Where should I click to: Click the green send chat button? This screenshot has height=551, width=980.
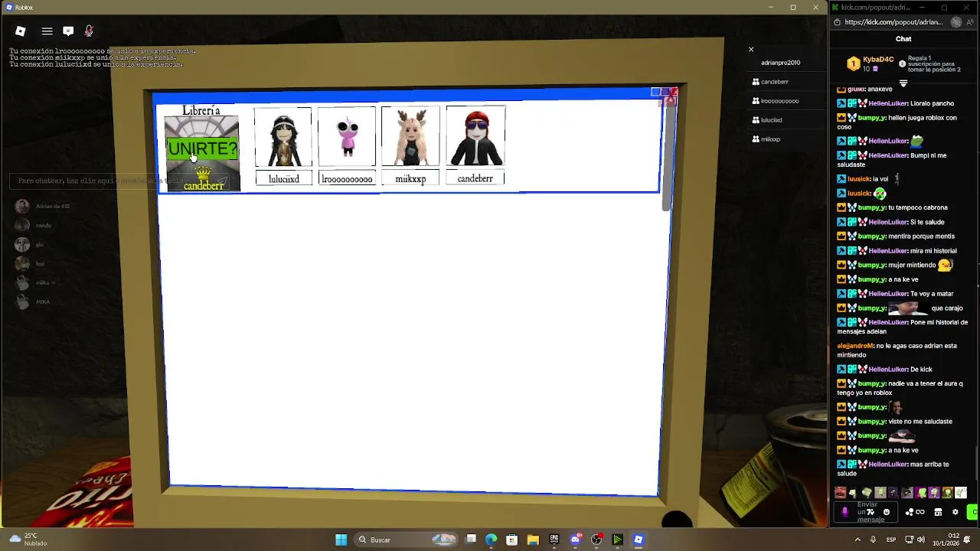[x=974, y=512]
